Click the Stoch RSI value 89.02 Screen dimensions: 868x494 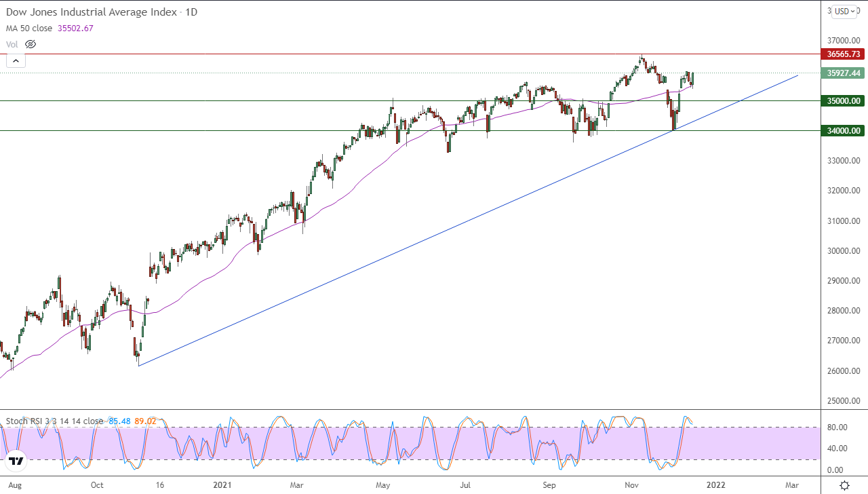(145, 421)
